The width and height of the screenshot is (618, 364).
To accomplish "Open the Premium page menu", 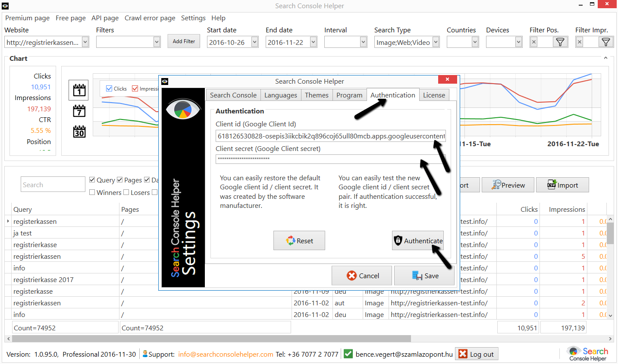I will pos(27,18).
